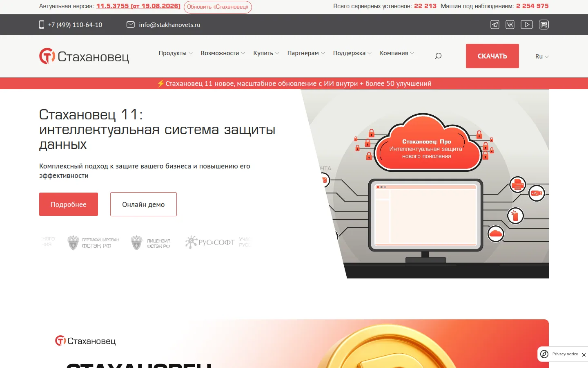Click the Подробнее button
Screen dimensions: 588x368
[x=69, y=204]
